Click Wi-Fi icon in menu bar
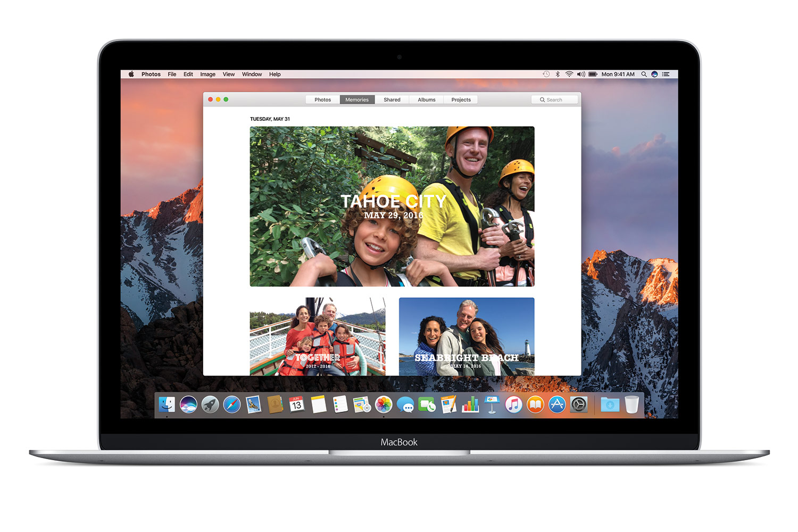 click(569, 74)
